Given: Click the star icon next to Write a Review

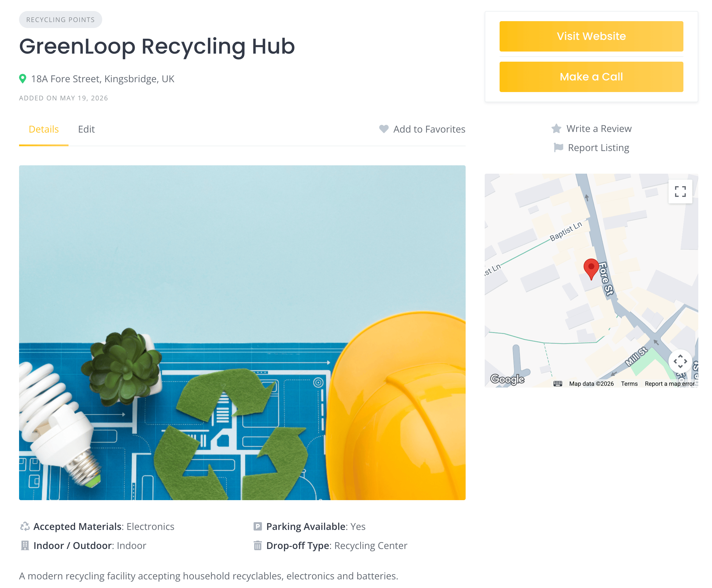Looking at the screenshot, I should pyautogui.click(x=556, y=128).
